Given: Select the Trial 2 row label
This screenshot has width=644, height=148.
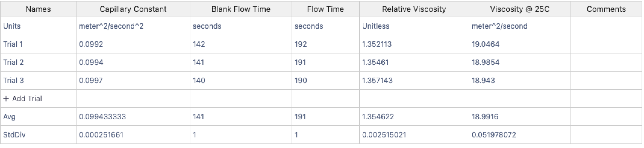Looking at the screenshot, I should pos(13,62).
